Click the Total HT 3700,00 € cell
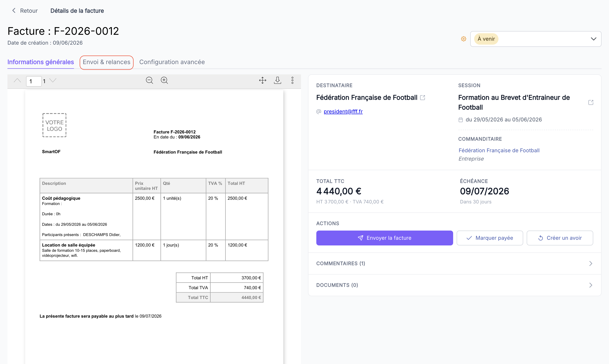The image size is (609, 364). [x=237, y=278]
